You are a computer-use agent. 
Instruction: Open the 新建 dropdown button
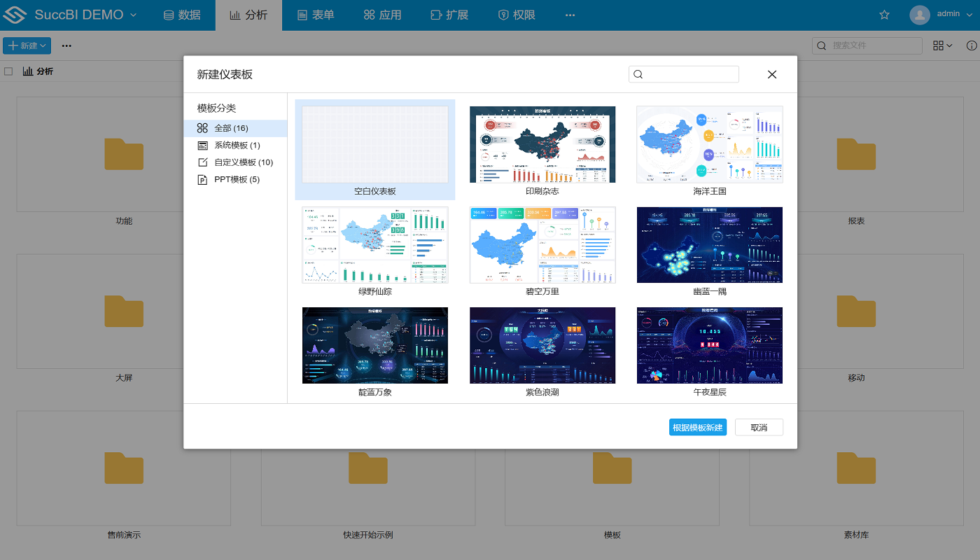pos(27,45)
